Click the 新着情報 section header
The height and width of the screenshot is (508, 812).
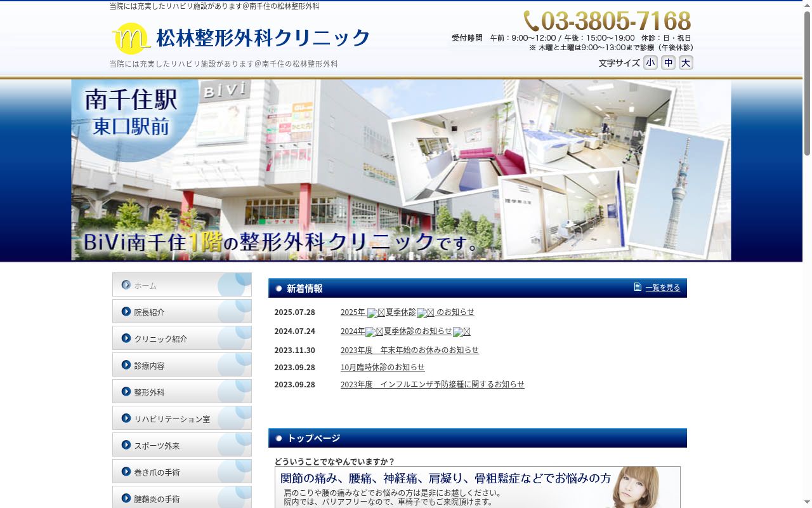(x=478, y=288)
